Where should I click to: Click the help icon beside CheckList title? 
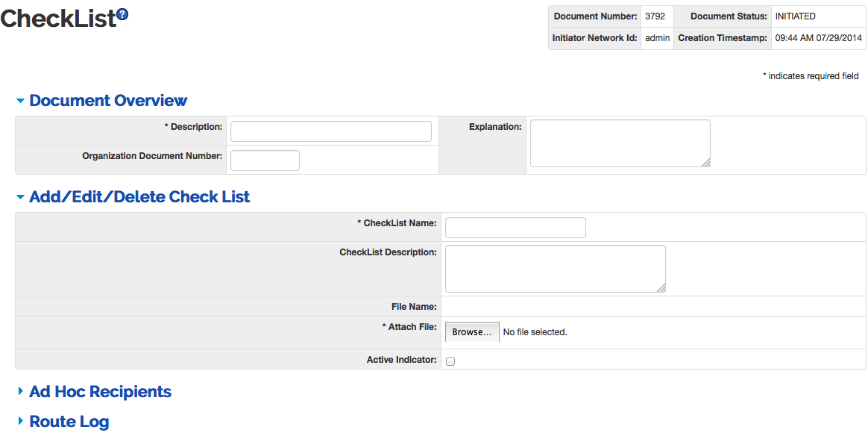[x=123, y=14]
